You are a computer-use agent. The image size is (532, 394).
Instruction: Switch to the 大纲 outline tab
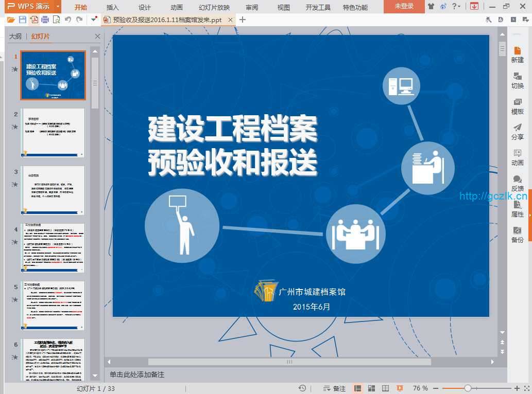(15, 36)
